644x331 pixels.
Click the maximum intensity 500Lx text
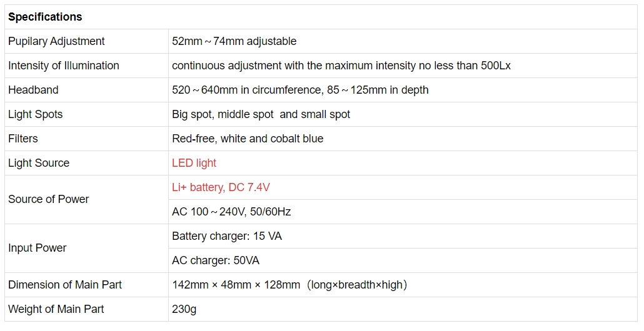pos(341,66)
